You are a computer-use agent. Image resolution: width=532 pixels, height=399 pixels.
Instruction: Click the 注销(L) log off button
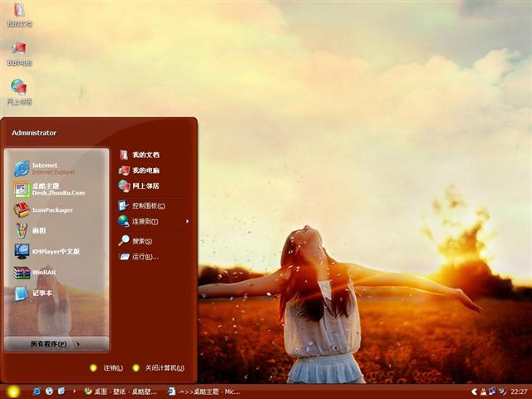[106, 367]
